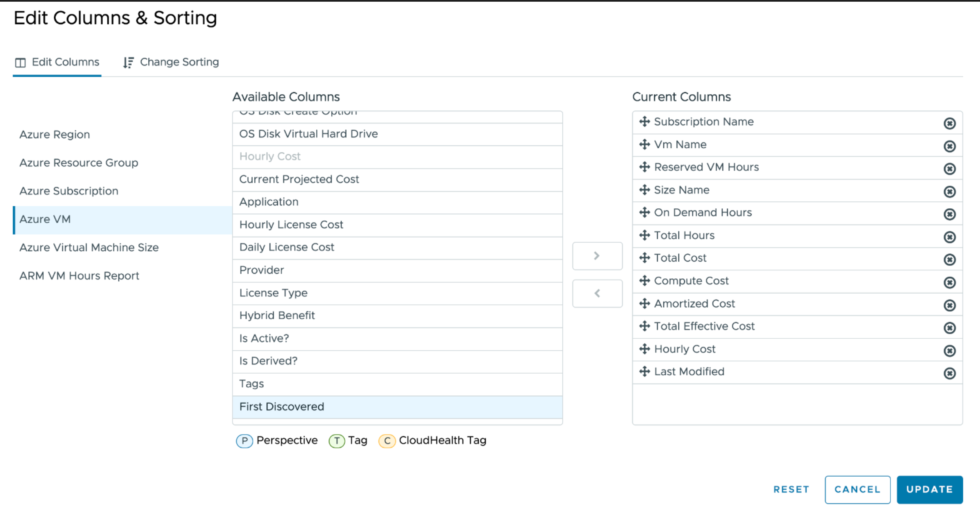Click the drag handle for Total Cost
Viewport: 980px width, 510px height.
click(x=645, y=258)
